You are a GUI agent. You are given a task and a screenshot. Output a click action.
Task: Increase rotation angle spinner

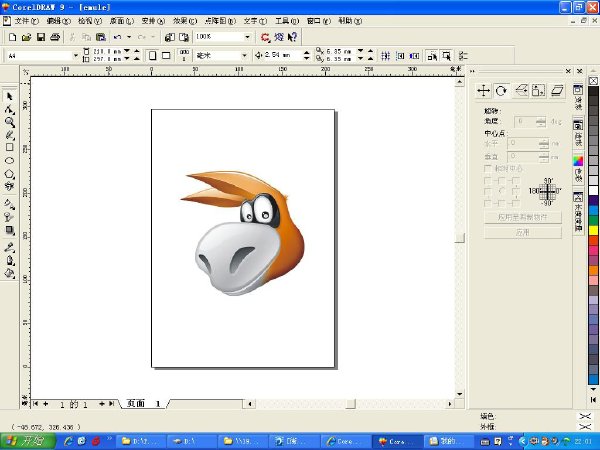click(541, 120)
